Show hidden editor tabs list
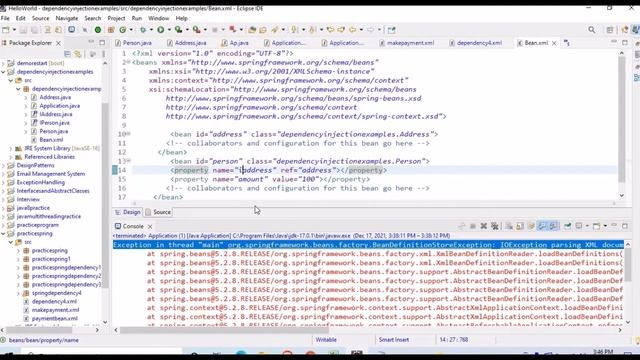The height and width of the screenshot is (360, 640). [x=567, y=42]
